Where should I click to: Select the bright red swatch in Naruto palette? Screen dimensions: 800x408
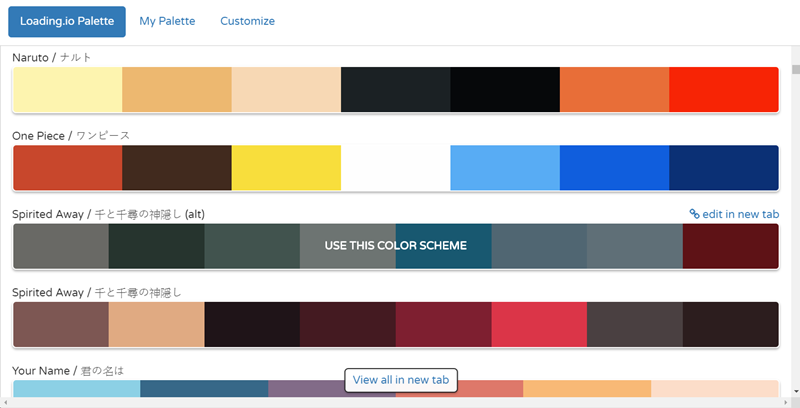tap(723, 90)
